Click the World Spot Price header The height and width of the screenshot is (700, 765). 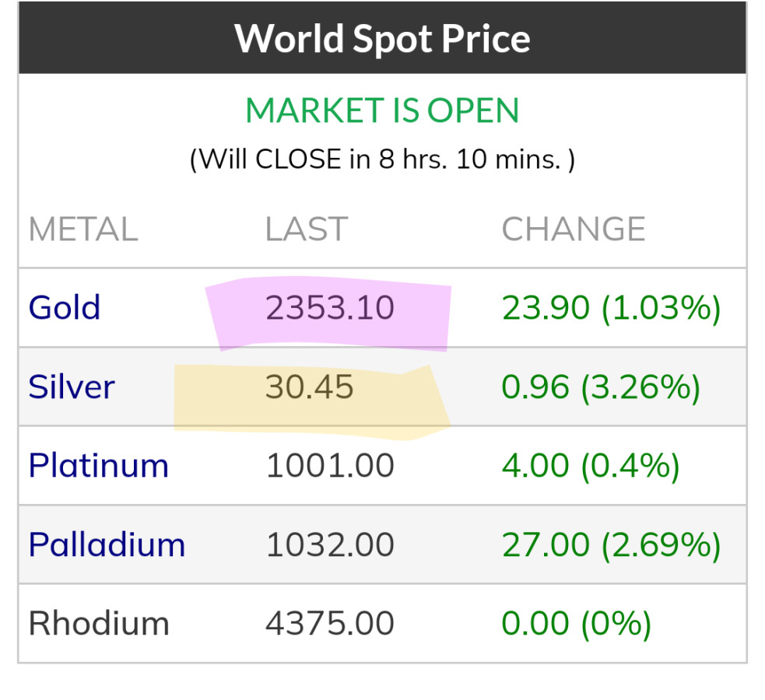(x=382, y=38)
